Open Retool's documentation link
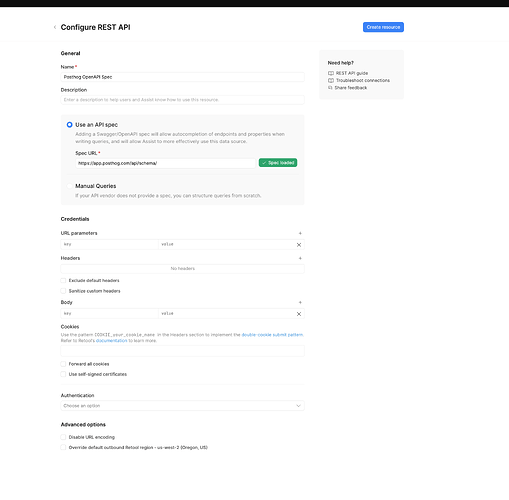509x500 pixels. (x=112, y=341)
